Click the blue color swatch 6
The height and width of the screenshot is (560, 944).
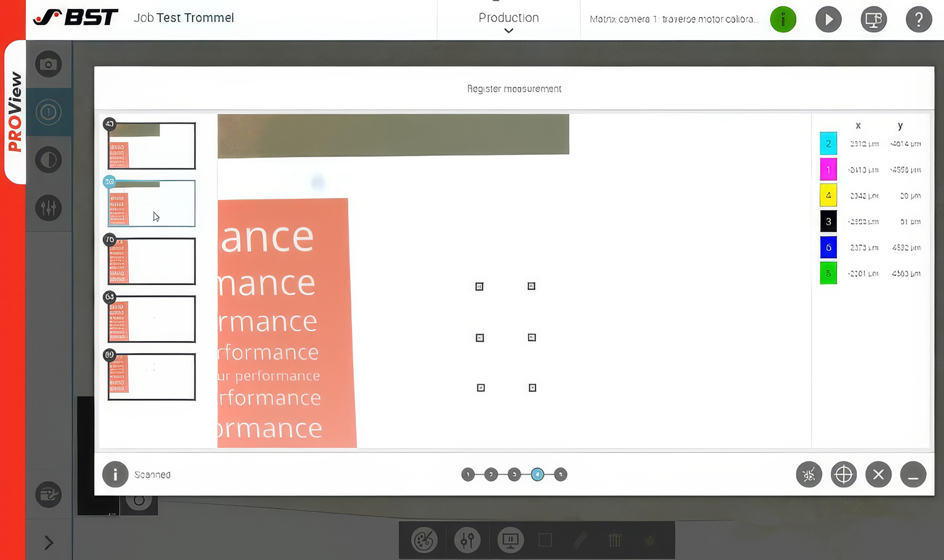(828, 247)
